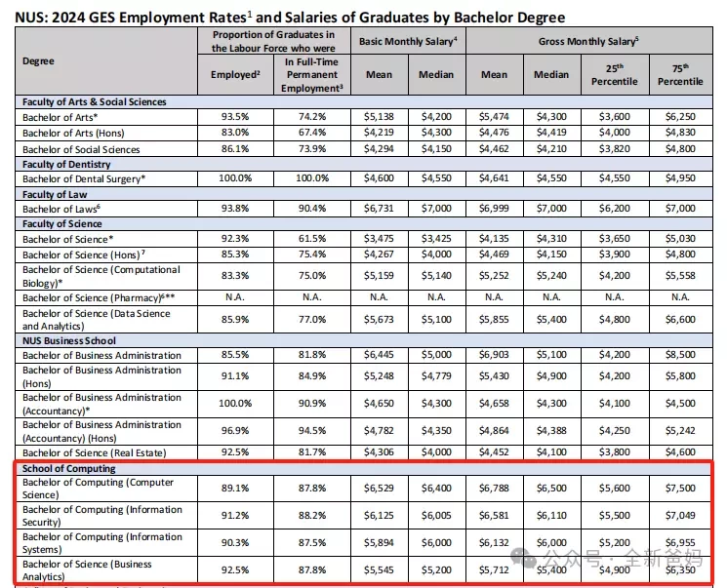This screenshot has width=727, height=588.
Task: Select 'Bachelor of Science (Hons)' row label
Action: tap(84, 255)
